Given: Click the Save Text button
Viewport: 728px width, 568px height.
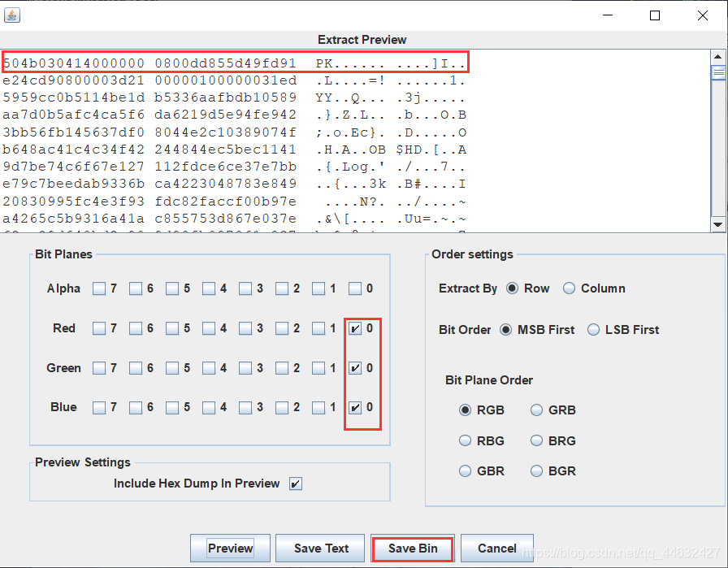Looking at the screenshot, I should click(x=321, y=548).
